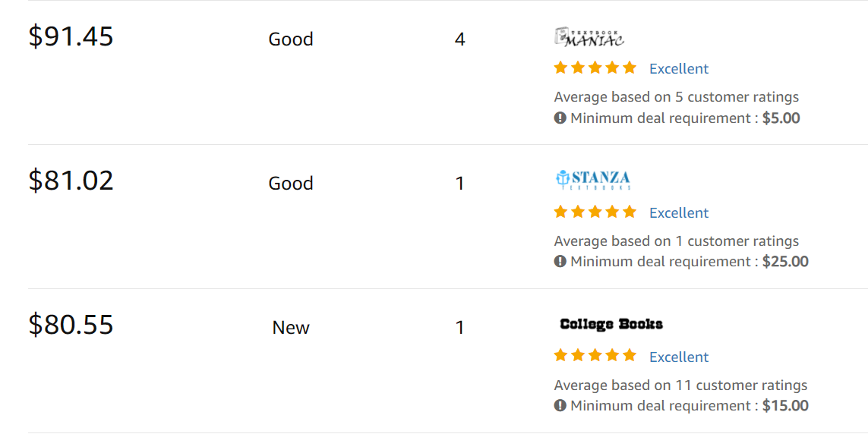The image size is (868, 434).
Task: Open the Stanza Textbooks seller logo
Action: point(593,181)
